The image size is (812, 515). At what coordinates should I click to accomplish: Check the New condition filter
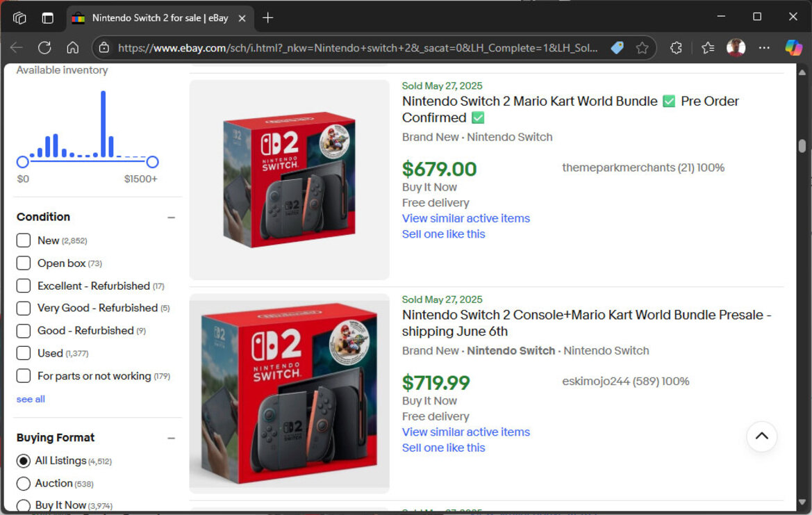click(x=24, y=240)
